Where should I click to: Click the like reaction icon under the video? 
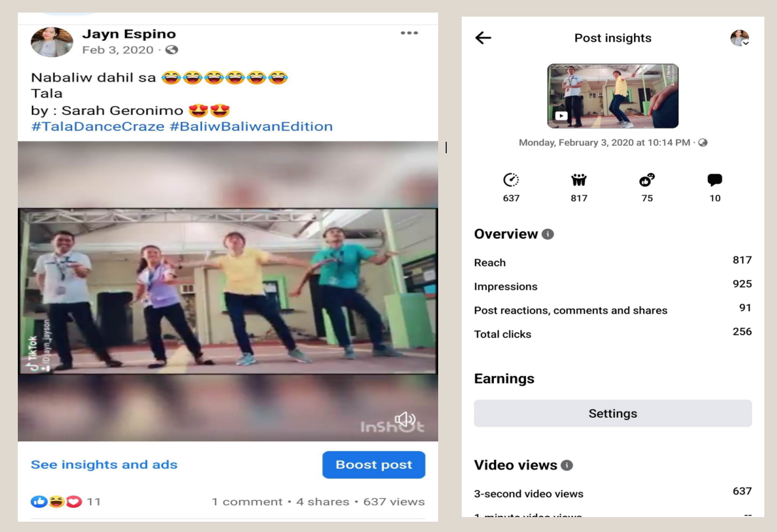point(39,502)
